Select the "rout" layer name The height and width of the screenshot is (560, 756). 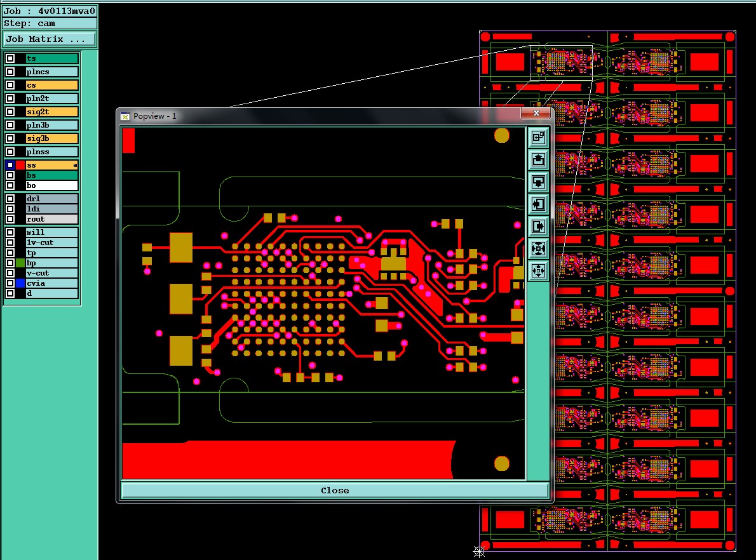tap(51, 219)
